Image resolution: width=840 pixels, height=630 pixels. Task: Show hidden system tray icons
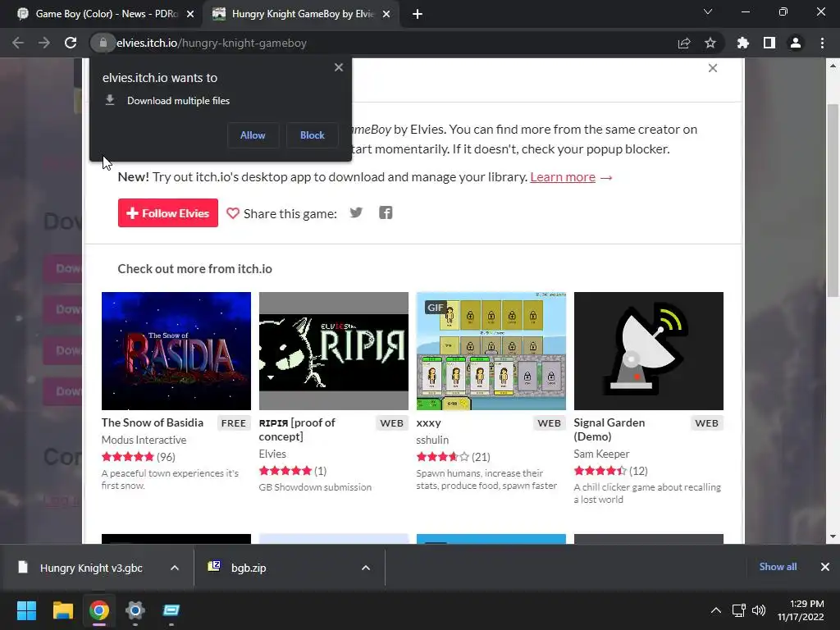[x=715, y=610]
